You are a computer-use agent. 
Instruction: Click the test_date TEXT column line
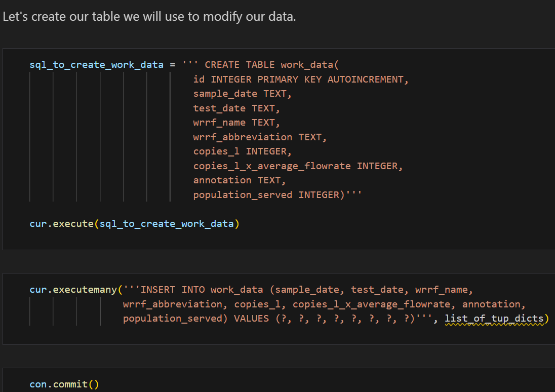coord(236,108)
